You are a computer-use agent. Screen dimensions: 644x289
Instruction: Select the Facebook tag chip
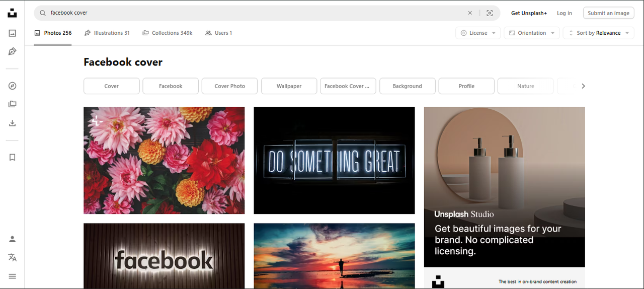tap(171, 86)
